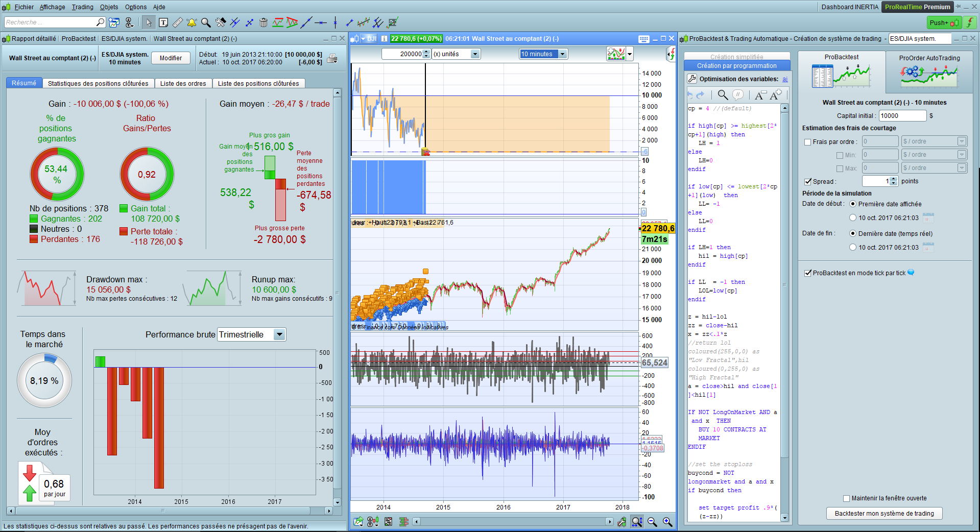Click the Modifier button
This screenshot has height=532, width=980.
pos(171,58)
